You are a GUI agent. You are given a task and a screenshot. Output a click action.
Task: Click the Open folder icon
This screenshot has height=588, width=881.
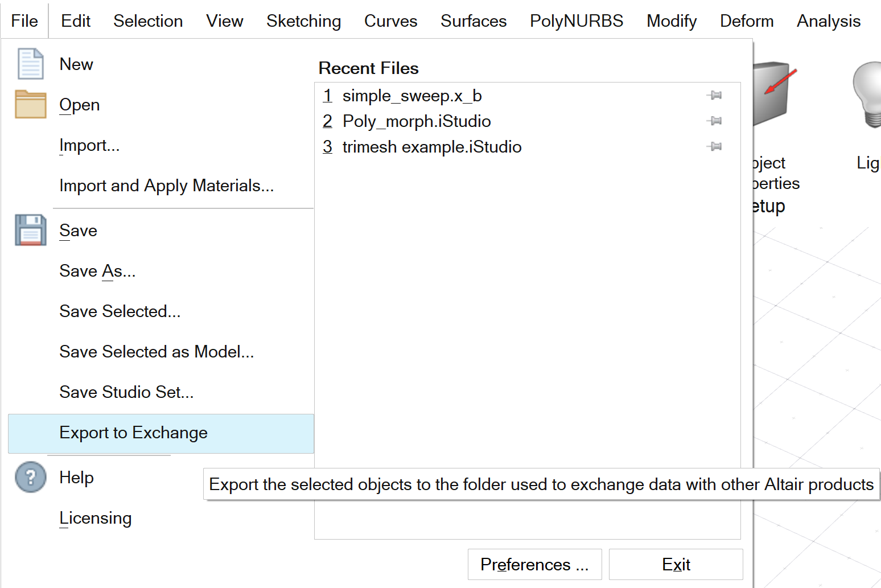pyautogui.click(x=30, y=105)
